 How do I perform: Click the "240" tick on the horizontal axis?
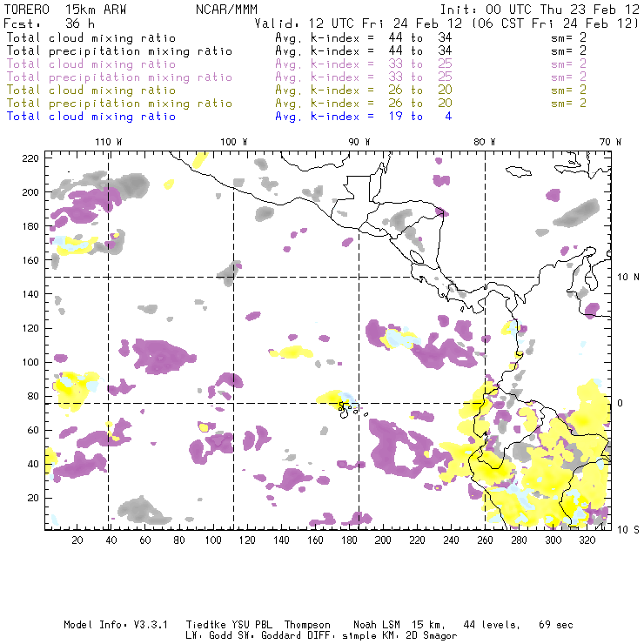[451, 540]
